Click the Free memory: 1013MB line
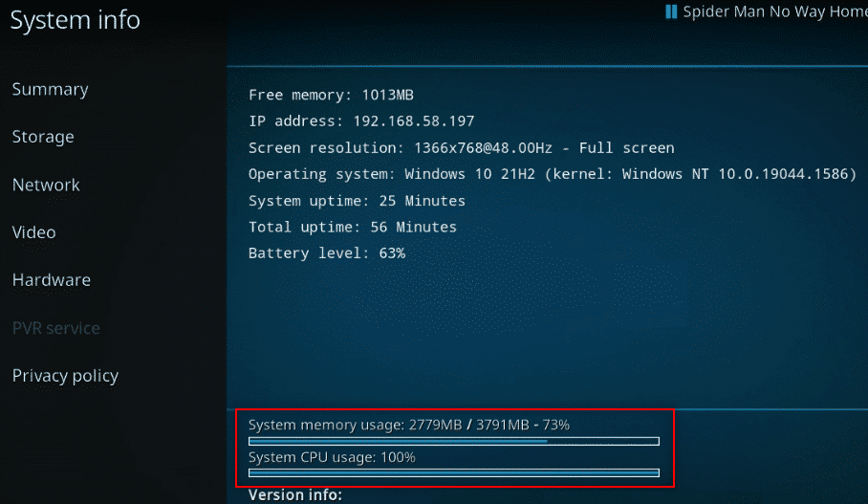Image resolution: width=868 pixels, height=504 pixels. tap(331, 96)
